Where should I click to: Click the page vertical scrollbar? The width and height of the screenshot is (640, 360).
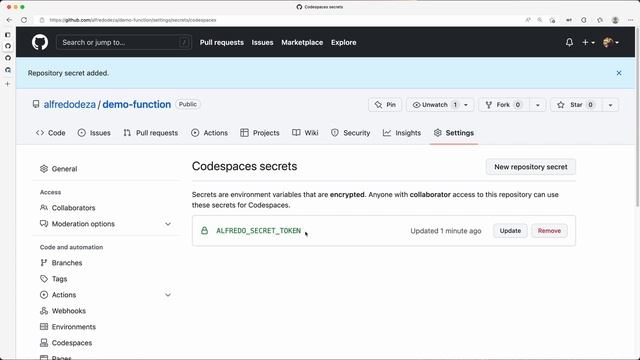[637, 116]
